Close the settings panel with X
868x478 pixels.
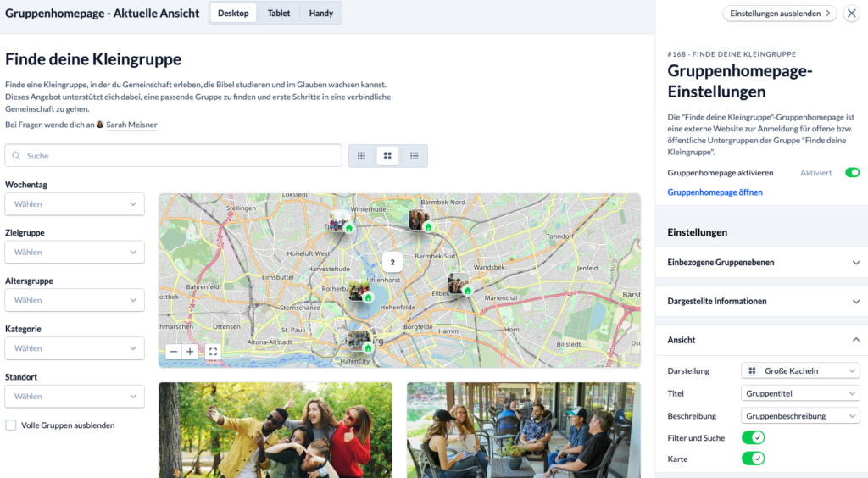click(x=851, y=14)
